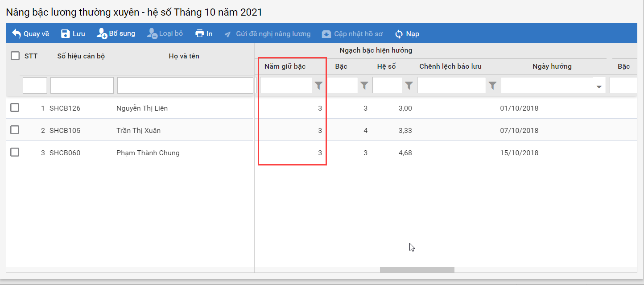
Task: Click the Quay về back arrow icon
Action: point(17,33)
